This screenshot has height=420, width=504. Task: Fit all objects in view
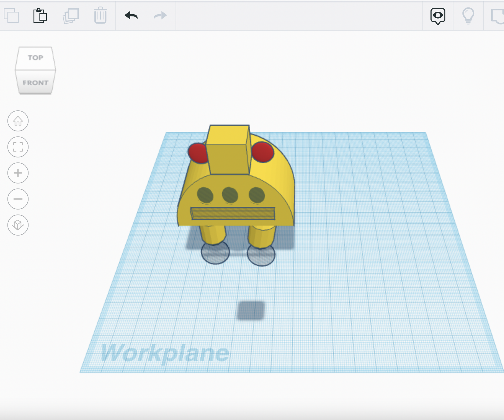click(x=18, y=147)
